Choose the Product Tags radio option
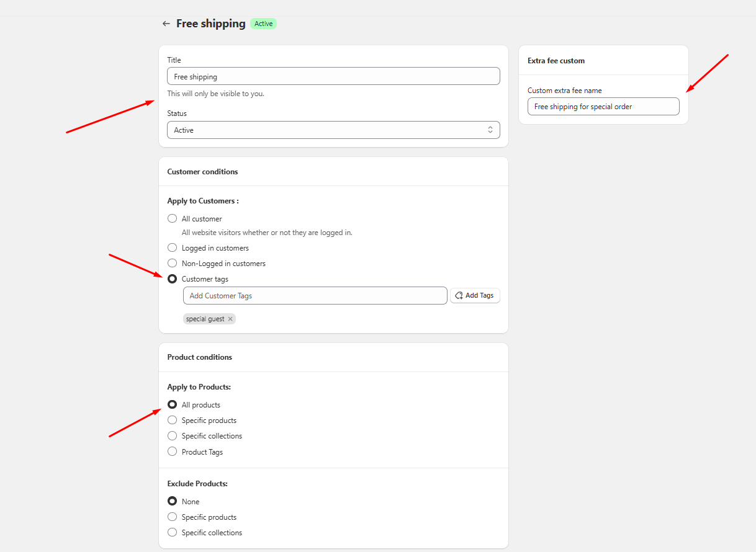Viewport: 756px width, 552px height. tap(173, 452)
